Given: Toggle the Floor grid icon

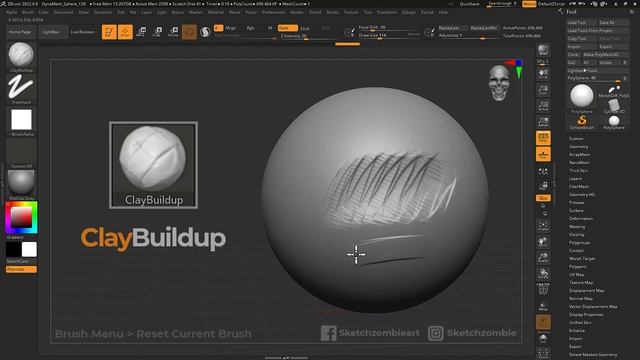Looking at the screenshot, I should coord(543,155).
